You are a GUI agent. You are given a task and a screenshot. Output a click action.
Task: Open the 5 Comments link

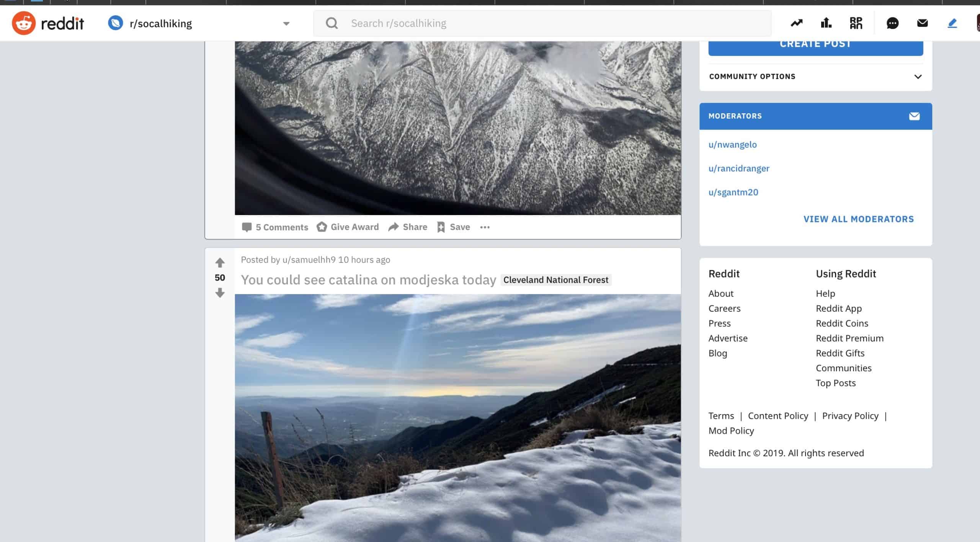275,227
